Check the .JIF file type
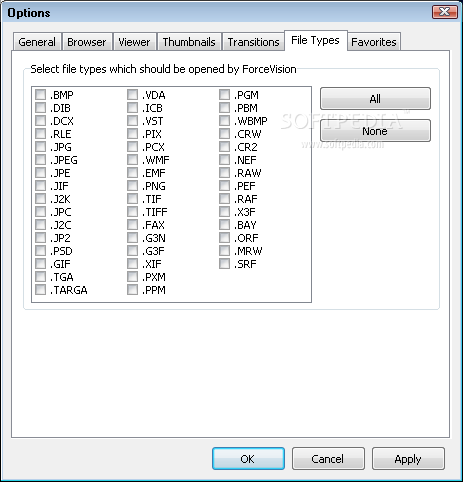Image resolution: width=463 pixels, height=482 pixels. coord(40,186)
